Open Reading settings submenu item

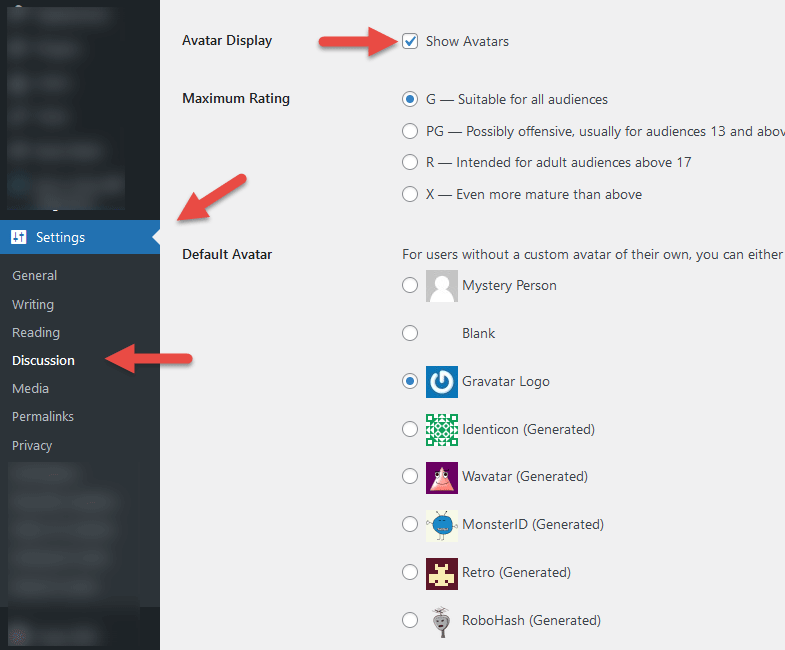36,333
